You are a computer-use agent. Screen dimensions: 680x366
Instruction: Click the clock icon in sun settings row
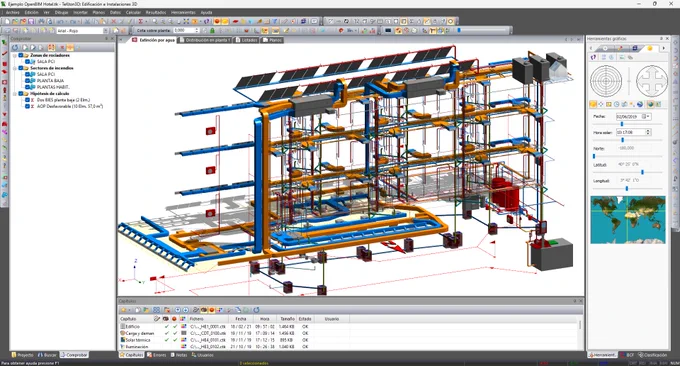617,104
